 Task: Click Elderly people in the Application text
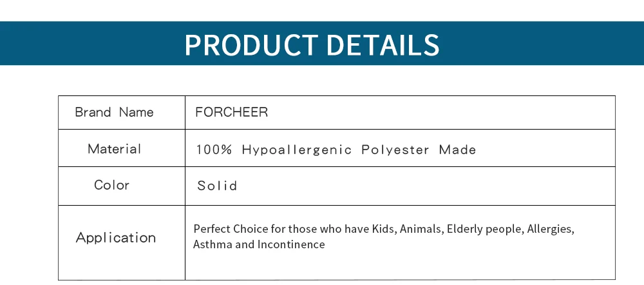[x=486, y=229]
